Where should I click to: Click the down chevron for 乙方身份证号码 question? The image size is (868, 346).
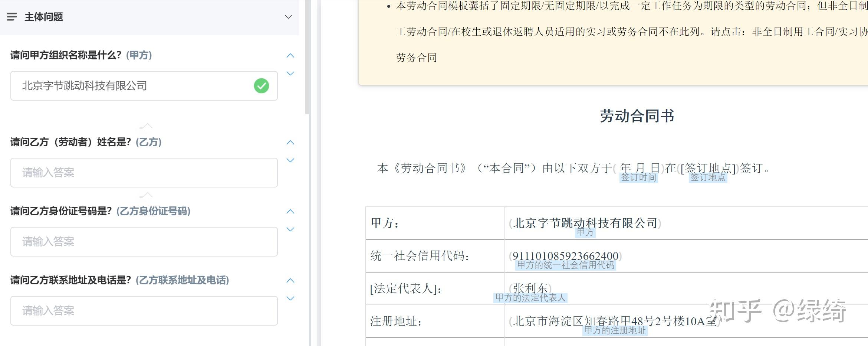click(x=290, y=229)
